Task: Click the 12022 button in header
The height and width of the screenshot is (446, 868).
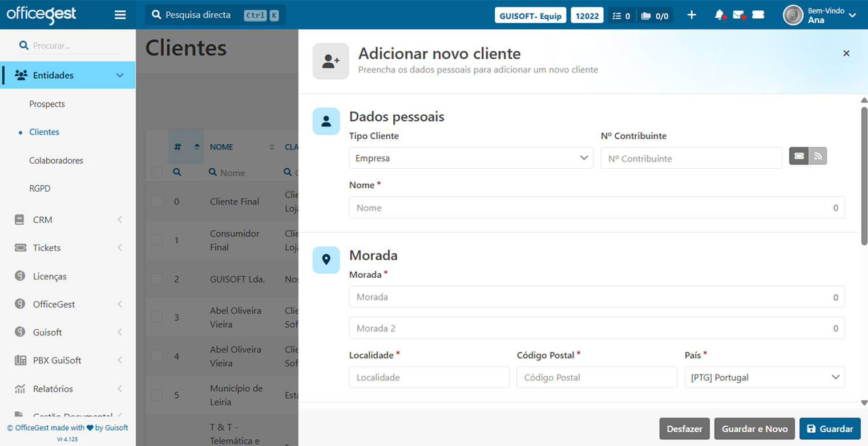Action: [x=587, y=15]
